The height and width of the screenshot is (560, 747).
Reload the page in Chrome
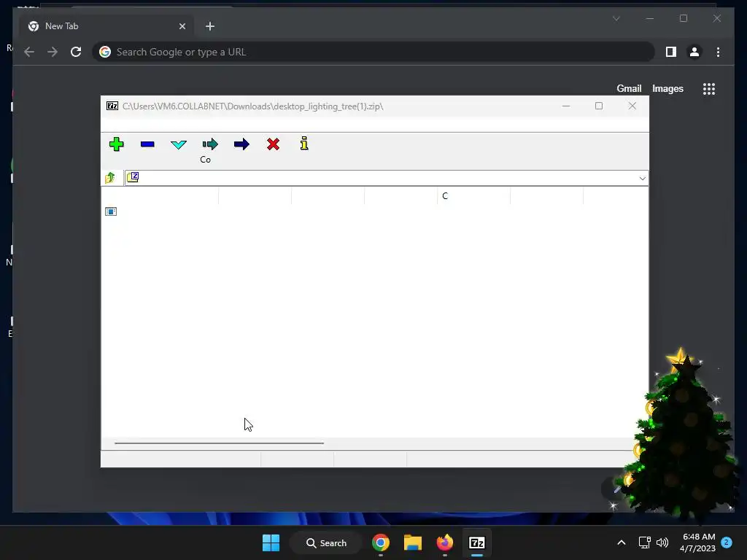coord(76,52)
